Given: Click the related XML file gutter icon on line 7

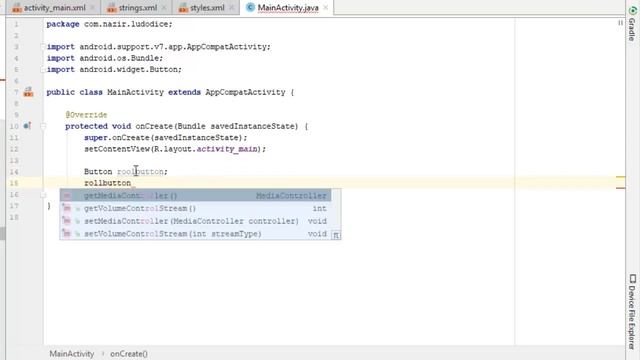Looking at the screenshot, I should click(x=28, y=92).
